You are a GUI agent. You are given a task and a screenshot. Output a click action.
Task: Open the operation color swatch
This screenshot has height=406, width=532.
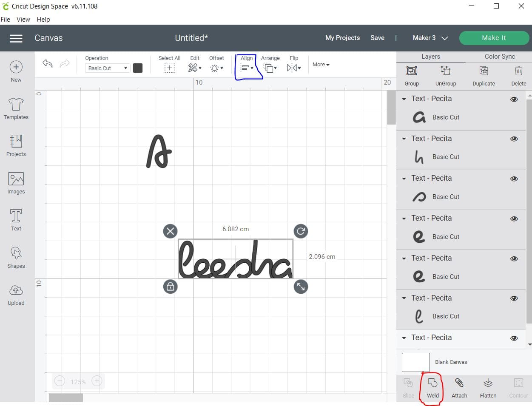coord(138,68)
